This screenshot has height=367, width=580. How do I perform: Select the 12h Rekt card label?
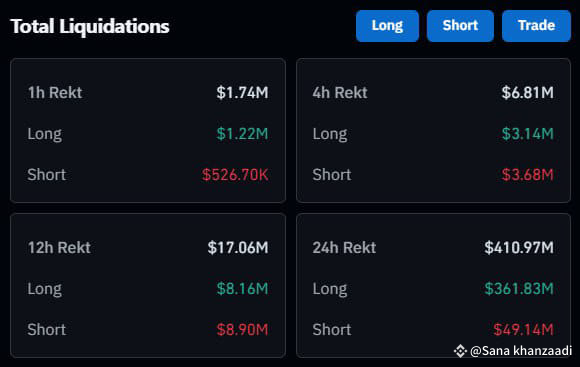pos(59,248)
